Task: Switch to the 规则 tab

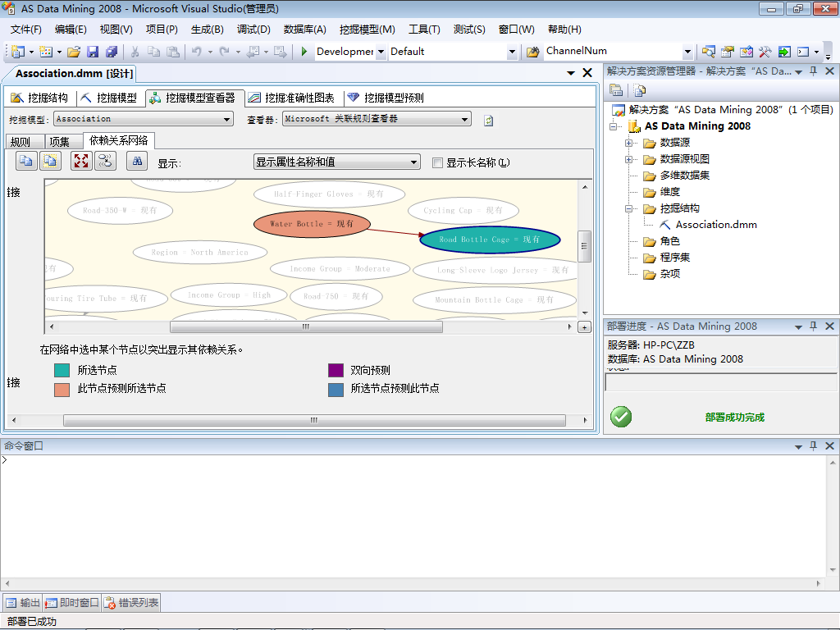Action: pos(25,141)
